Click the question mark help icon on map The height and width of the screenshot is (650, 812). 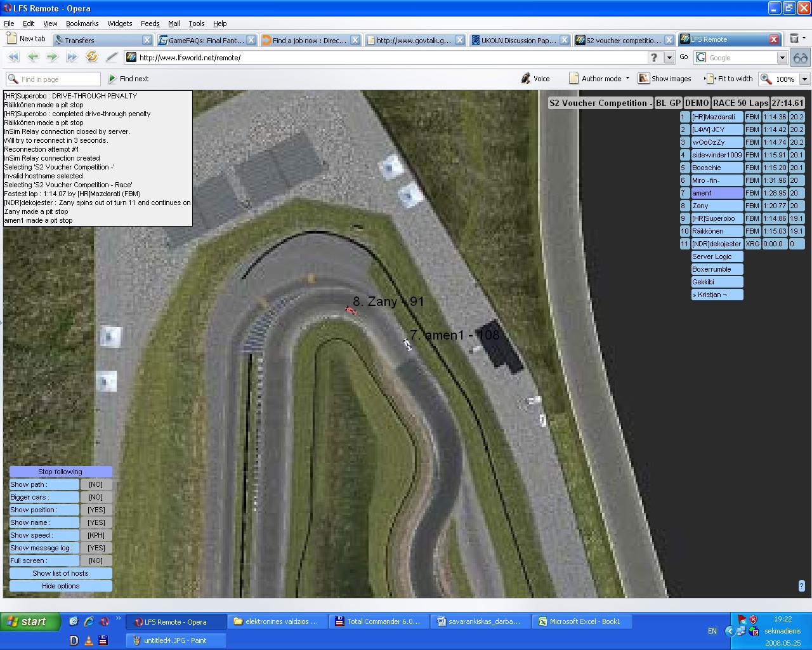(801, 586)
